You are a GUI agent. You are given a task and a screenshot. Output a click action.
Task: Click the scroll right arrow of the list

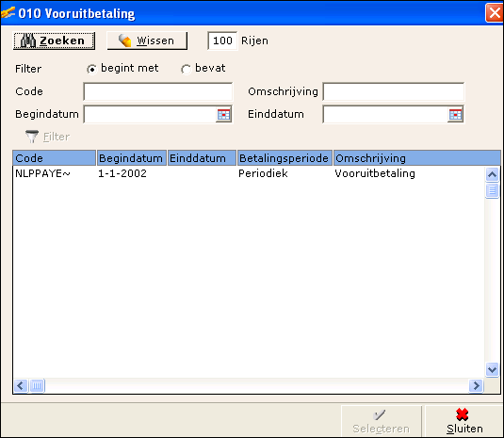pos(476,385)
